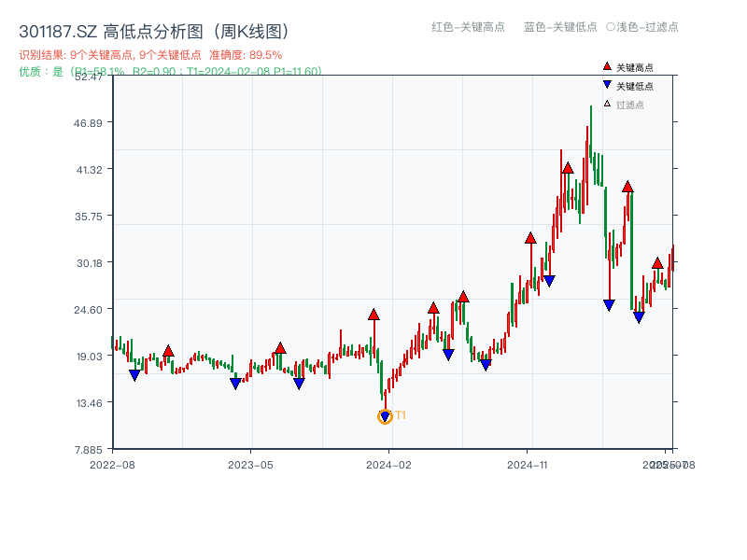Select the blue key-low triangle near 28 after 2024-11
Screen dimensions: 747x560
point(549,281)
